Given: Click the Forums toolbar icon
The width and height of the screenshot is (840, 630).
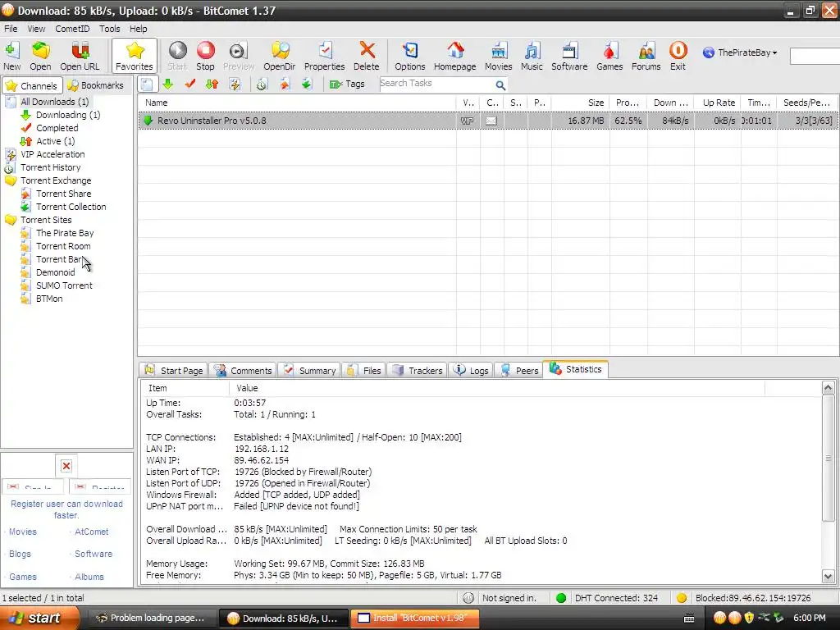Looking at the screenshot, I should point(646,56).
